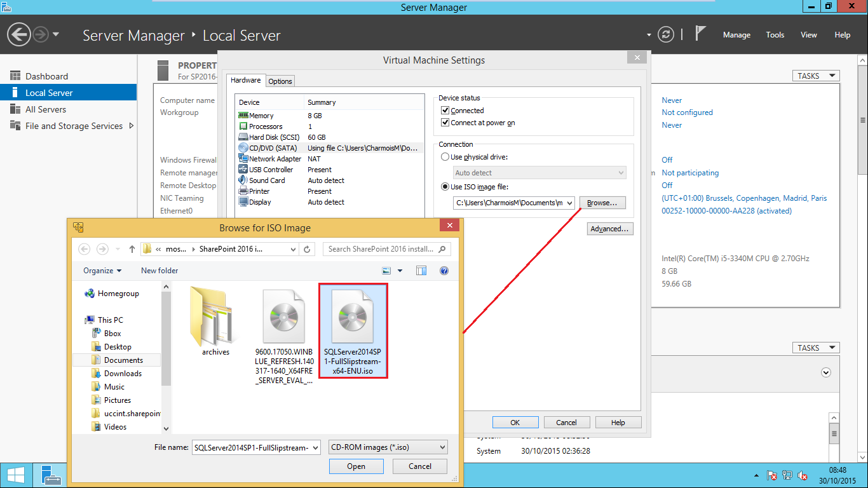Open the Help menu

pos(842,35)
